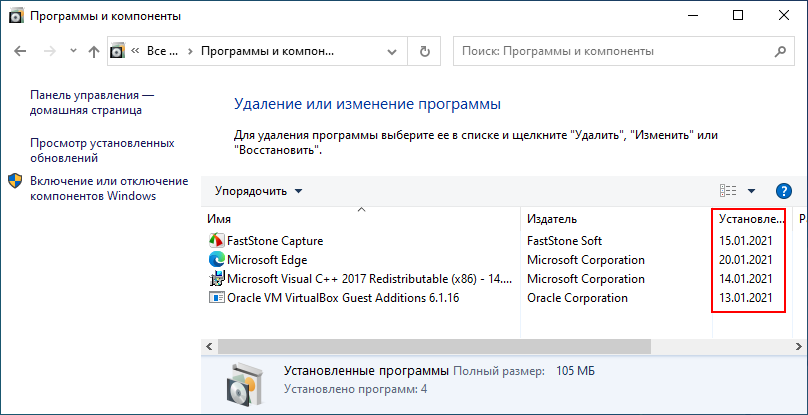Open Включение или отключение компонентов Windows
808x415 pixels.
click(x=108, y=188)
